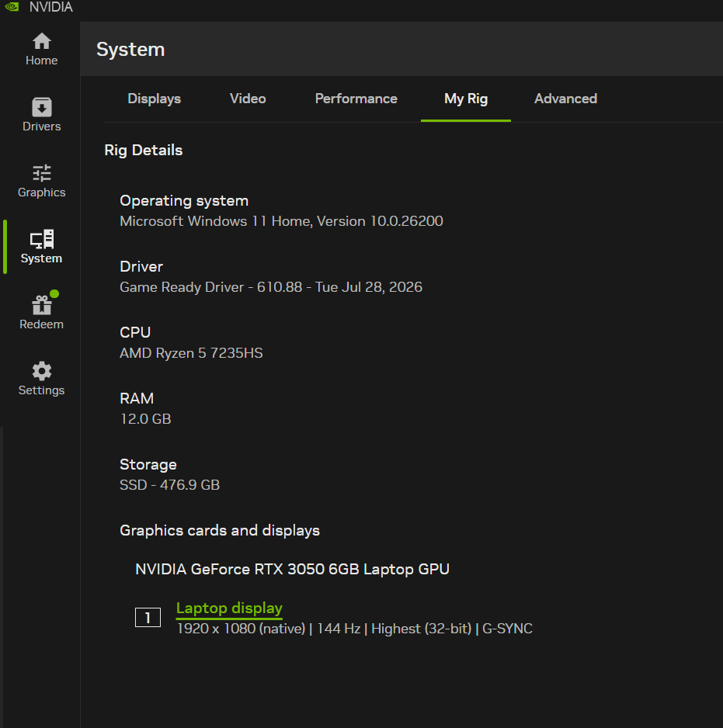This screenshot has height=728, width=723.
Task: Click the System page heading
Action: 130,49
